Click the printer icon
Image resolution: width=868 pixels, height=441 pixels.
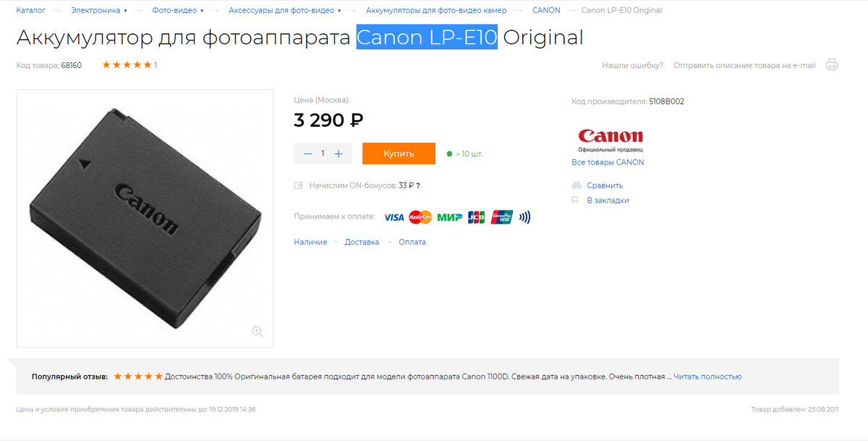(x=832, y=65)
